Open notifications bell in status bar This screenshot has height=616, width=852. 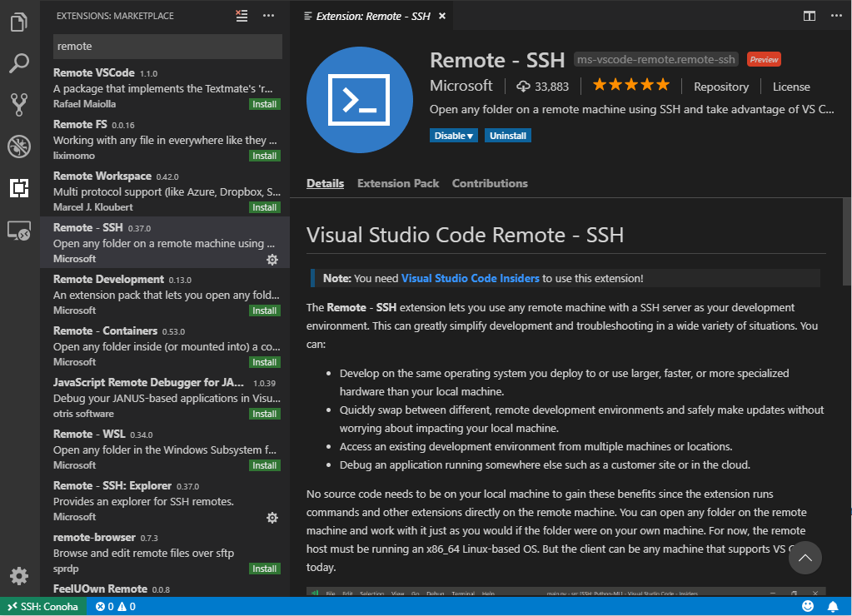pos(832,607)
